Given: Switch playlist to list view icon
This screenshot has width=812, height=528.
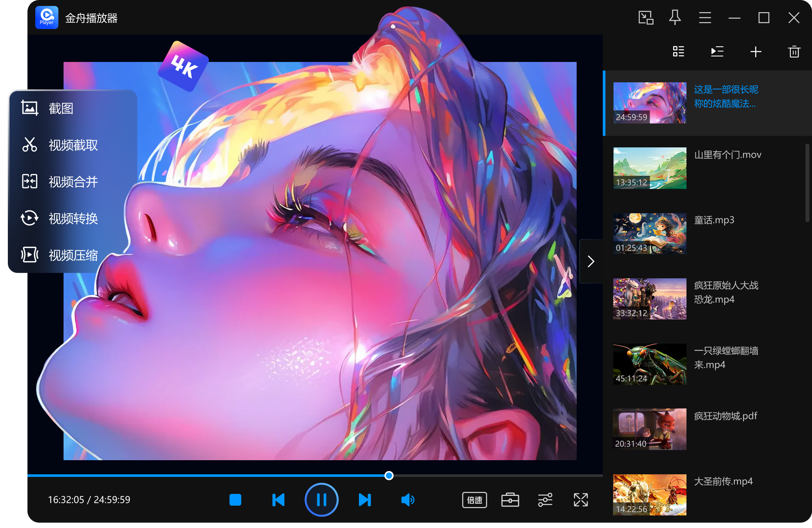Looking at the screenshot, I should (x=678, y=52).
